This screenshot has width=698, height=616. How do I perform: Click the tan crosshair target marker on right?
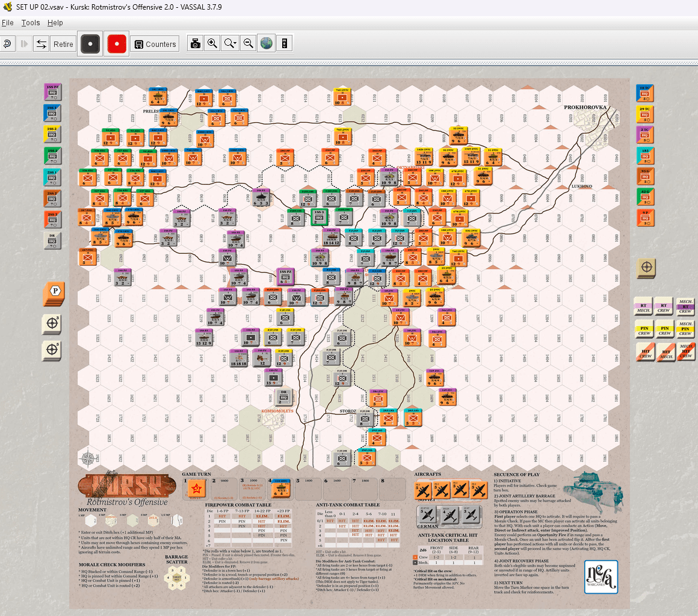(x=646, y=268)
